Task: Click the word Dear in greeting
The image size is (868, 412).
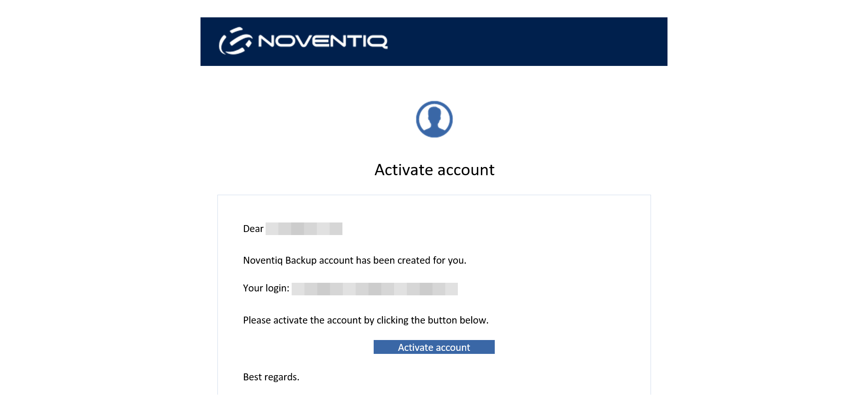Action: 253,229
